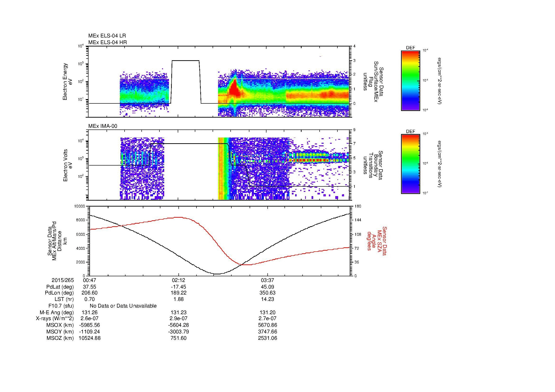Click the 'M-E Ang (deg)' row label
This screenshot has width=555, height=392.
tap(57, 312)
